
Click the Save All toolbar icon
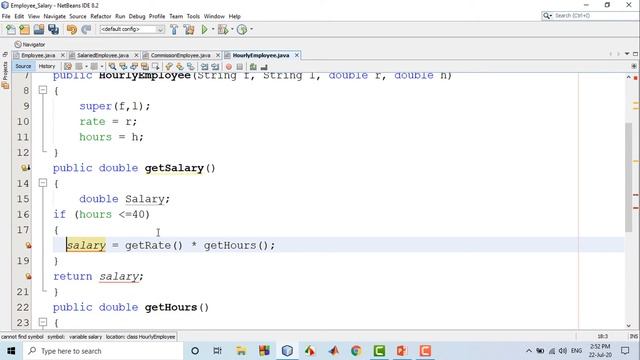point(53,29)
